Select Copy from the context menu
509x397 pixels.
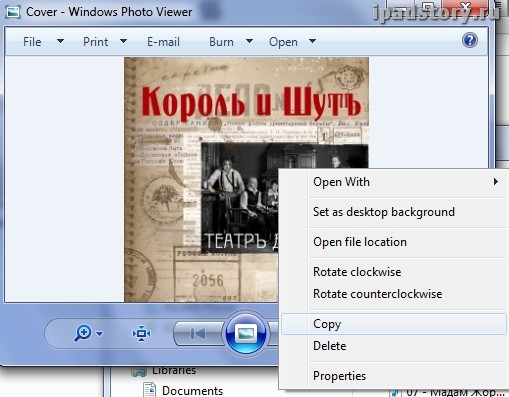[x=394, y=324]
